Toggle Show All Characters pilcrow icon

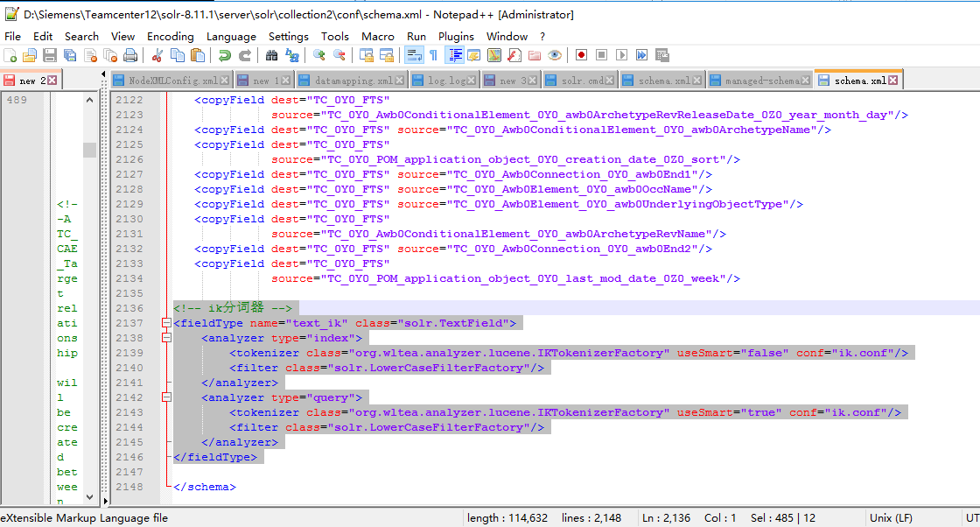[433, 56]
